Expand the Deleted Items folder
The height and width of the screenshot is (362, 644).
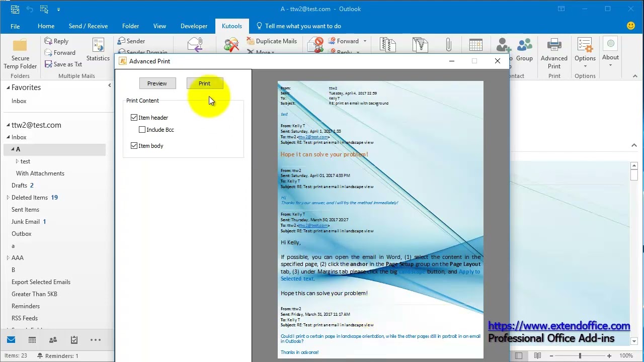pyautogui.click(x=8, y=198)
